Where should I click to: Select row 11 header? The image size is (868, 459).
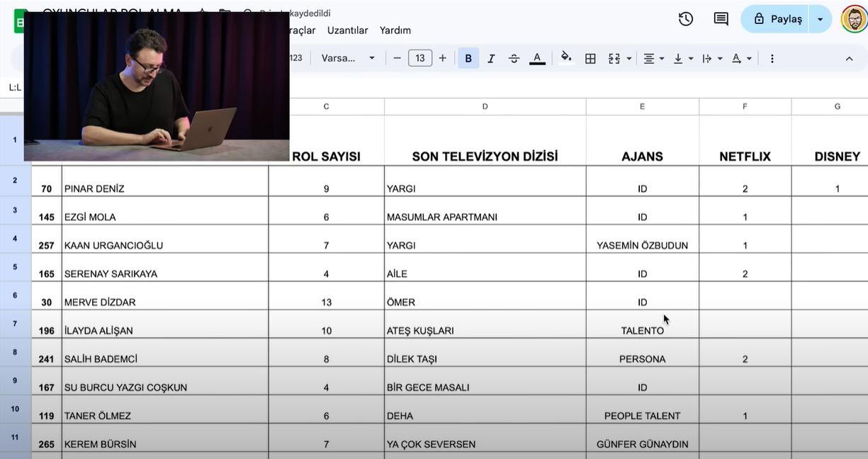(x=15, y=437)
